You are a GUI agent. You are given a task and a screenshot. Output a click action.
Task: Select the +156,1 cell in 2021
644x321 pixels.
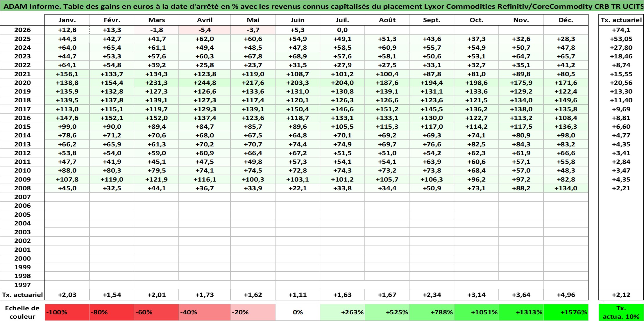[67, 74]
